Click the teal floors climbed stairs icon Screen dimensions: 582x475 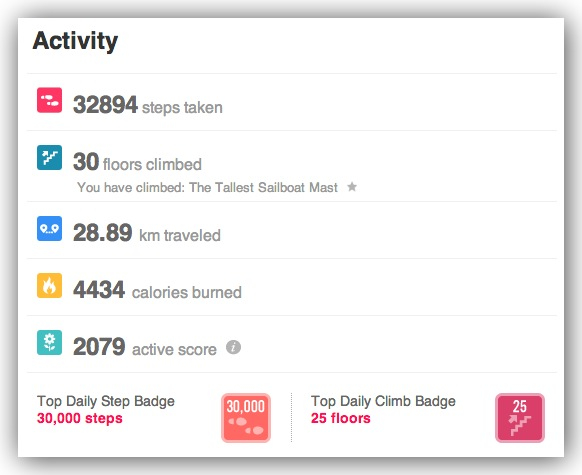[49, 157]
